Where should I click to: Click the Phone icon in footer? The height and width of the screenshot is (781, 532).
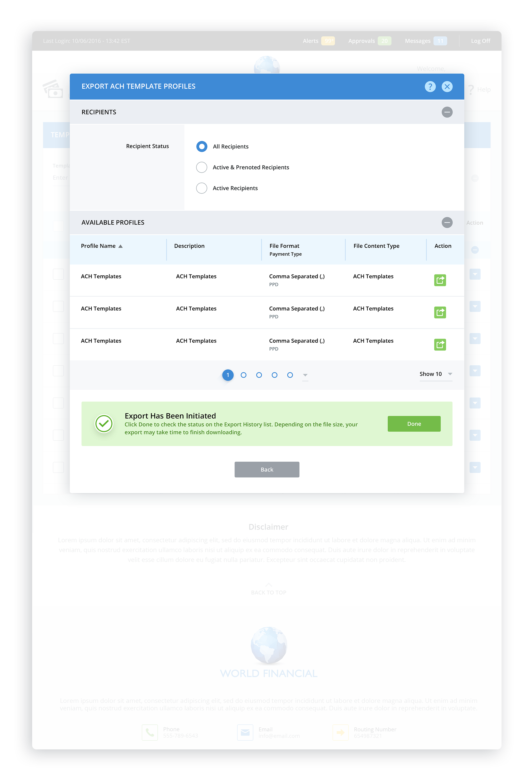point(149,732)
